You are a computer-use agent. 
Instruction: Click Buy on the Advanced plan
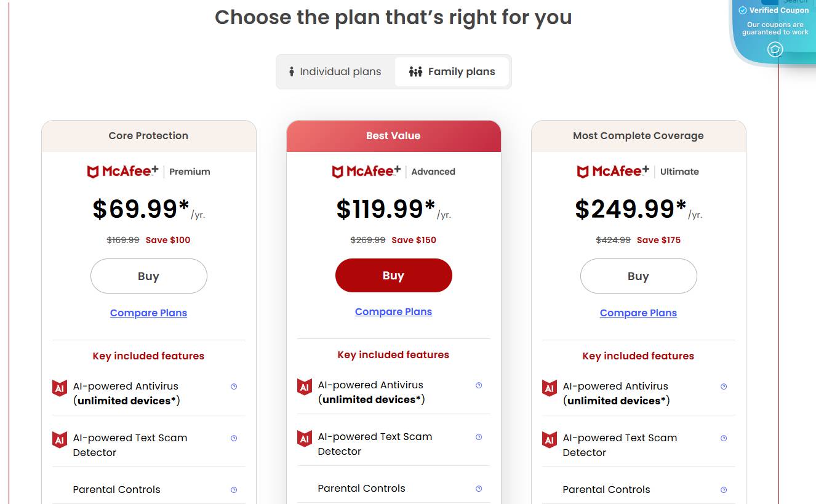[393, 275]
